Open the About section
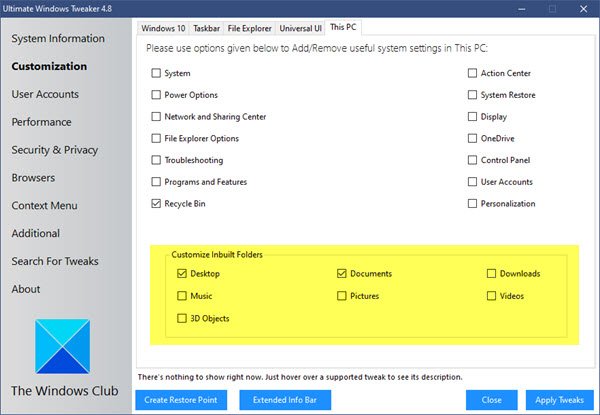Viewport: 600px width, 415px height. point(26,289)
